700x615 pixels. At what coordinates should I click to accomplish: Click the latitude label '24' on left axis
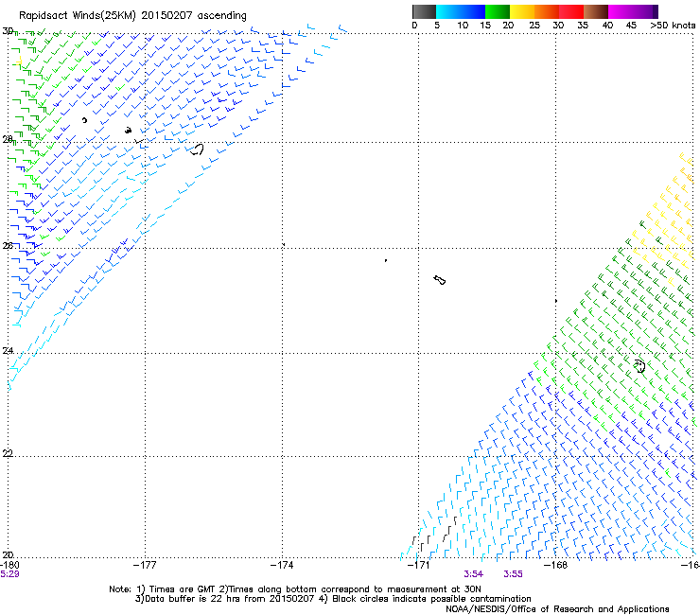(x=8, y=351)
